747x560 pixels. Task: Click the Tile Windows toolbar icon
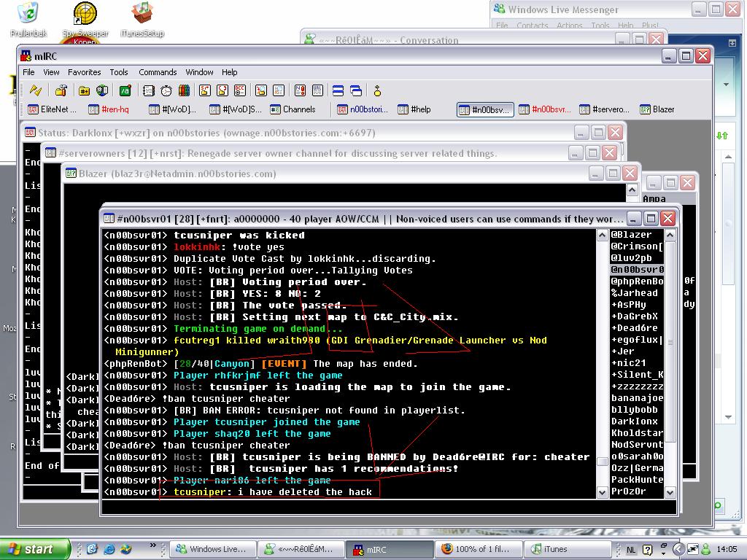[338, 90]
